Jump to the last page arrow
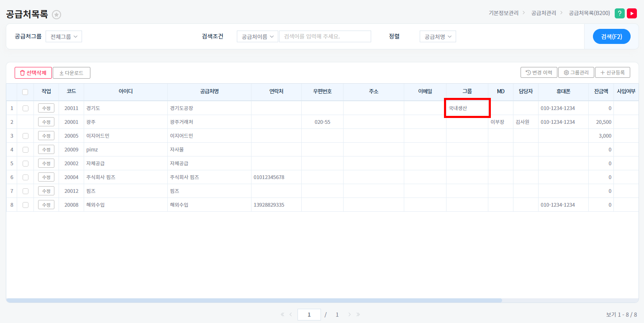644x323 pixels. (358, 315)
